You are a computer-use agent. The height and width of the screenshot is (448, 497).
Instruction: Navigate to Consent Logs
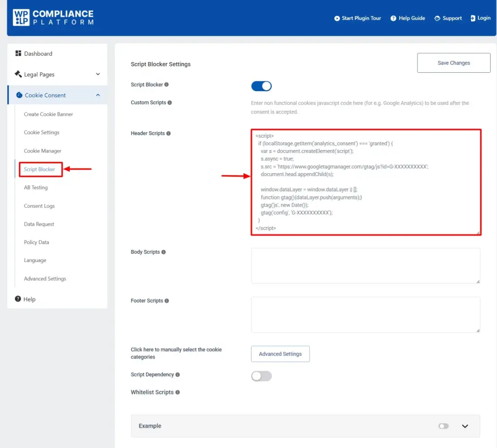(x=39, y=206)
